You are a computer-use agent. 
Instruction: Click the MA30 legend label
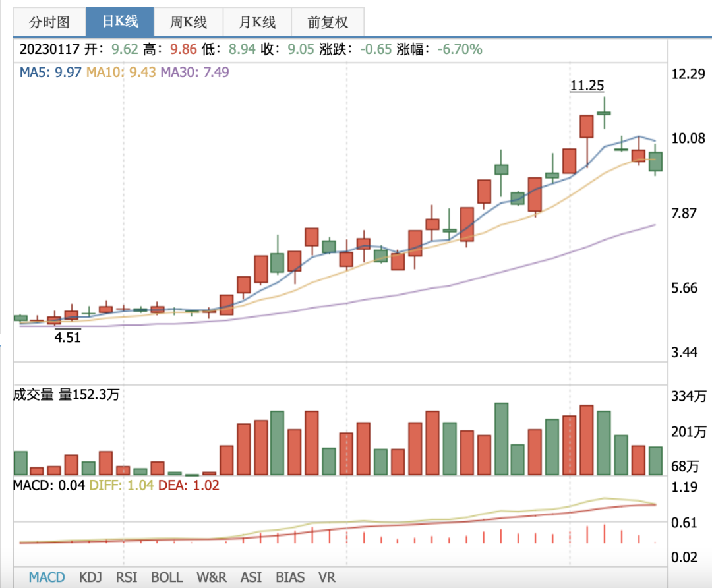[x=194, y=72]
